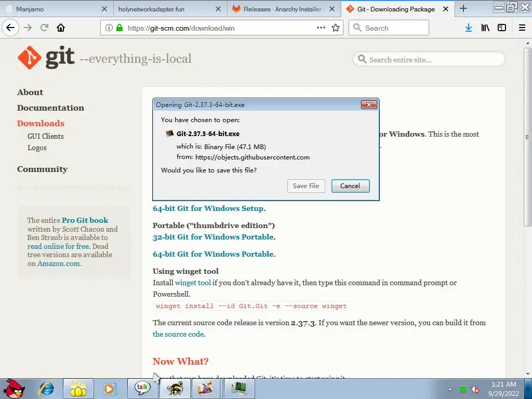The width and height of the screenshot is (532, 399).
Task: Open Community in the sidebar
Action: tap(43, 169)
